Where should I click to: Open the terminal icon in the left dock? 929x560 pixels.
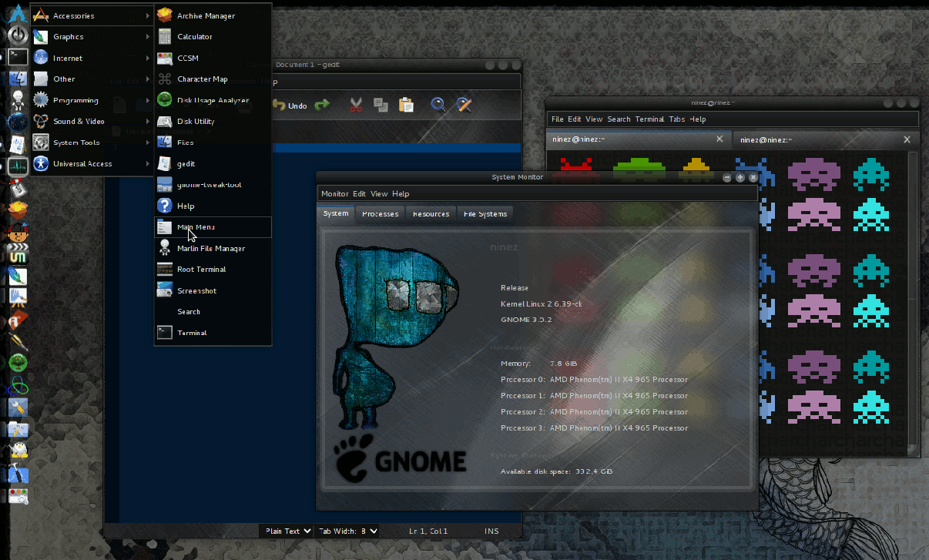pyautogui.click(x=17, y=56)
